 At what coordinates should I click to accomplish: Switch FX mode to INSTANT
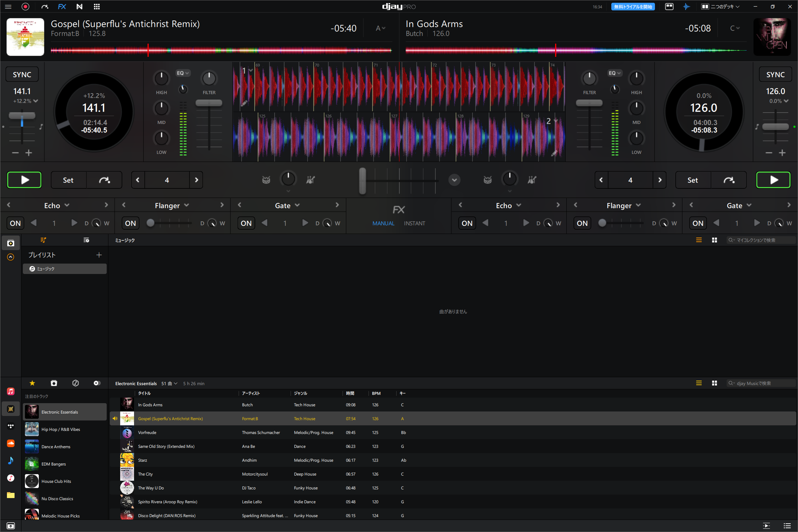point(414,223)
